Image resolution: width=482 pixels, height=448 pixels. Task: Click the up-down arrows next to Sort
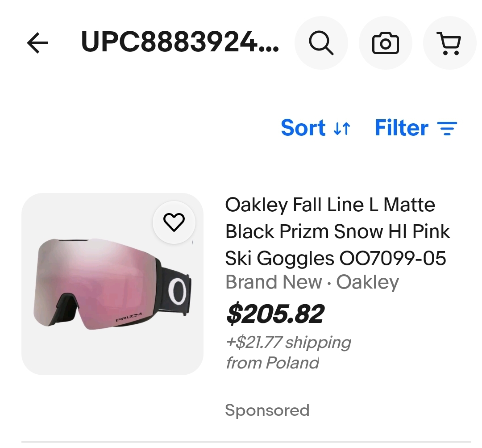pos(342,128)
